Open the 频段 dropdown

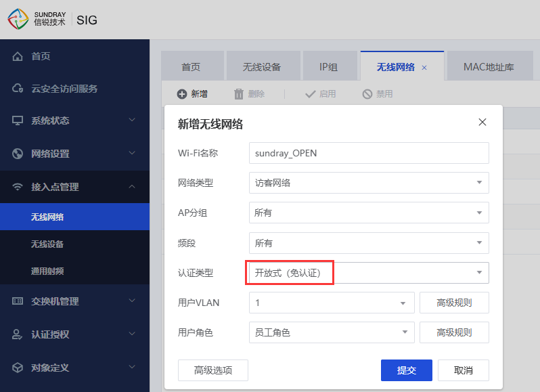coord(369,243)
